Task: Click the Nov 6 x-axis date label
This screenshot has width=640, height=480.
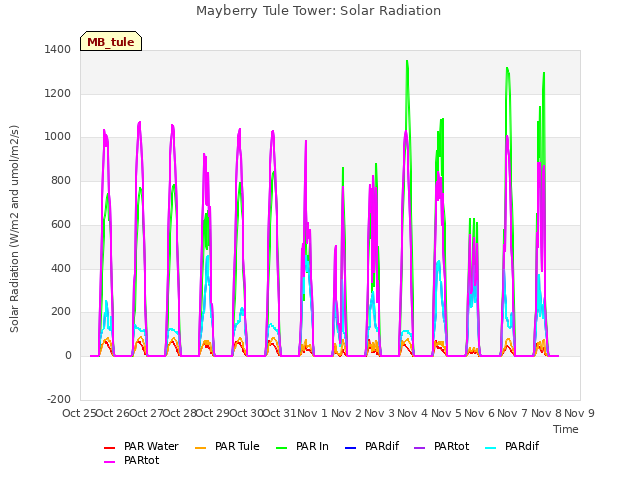Action: 479,413
